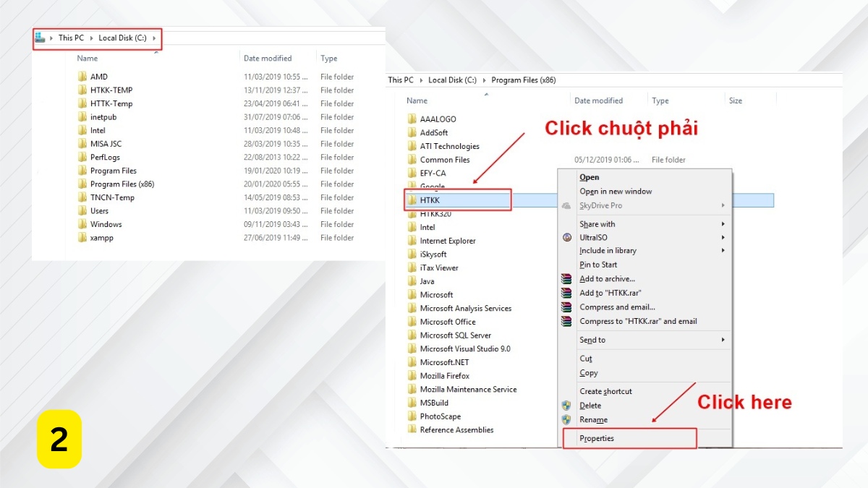Screen dimensions: 868x488
Task: Click the shield icon next to Rename
Action: (567, 419)
